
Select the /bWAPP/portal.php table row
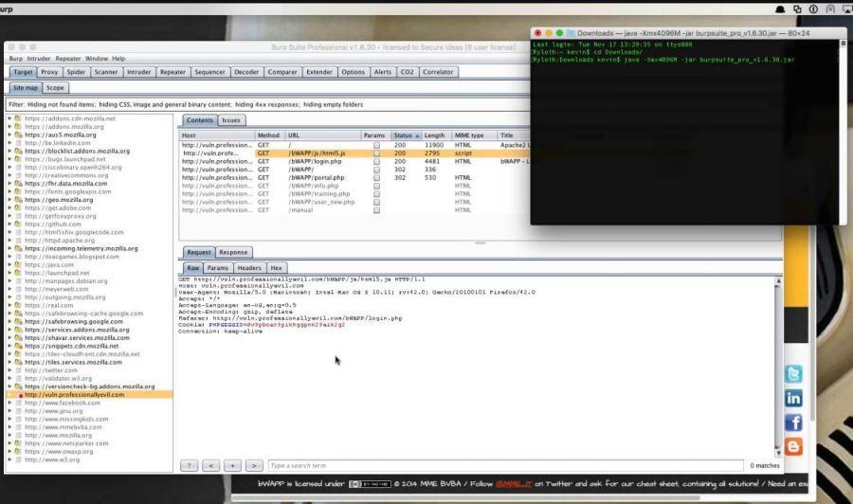coord(354,178)
